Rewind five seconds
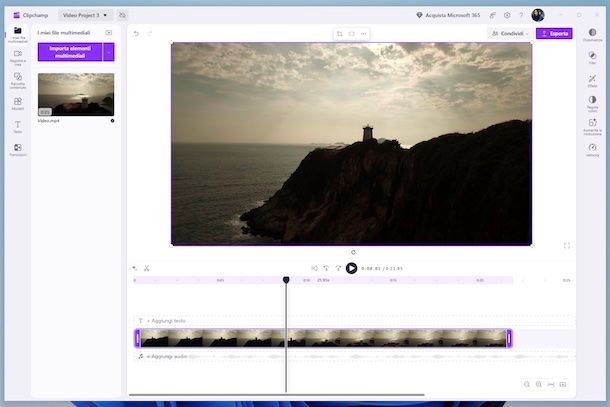Viewport: 610px width, 407px height. coord(326,268)
